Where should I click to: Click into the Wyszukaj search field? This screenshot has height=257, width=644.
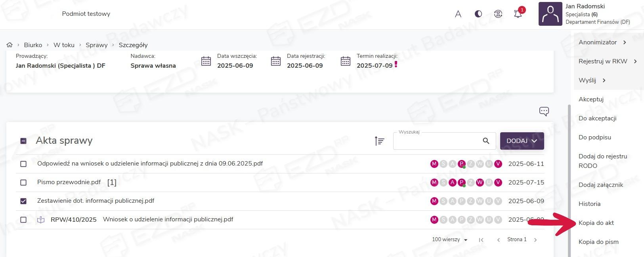[x=436, y=141]
